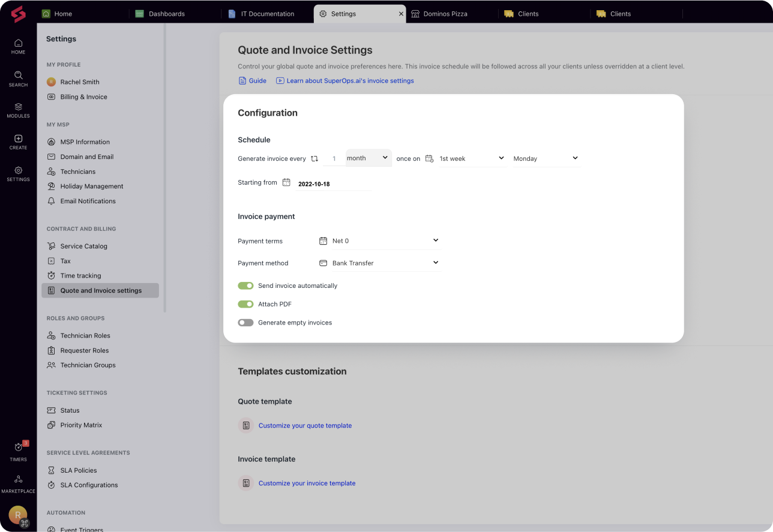This screenshot has height=532, width=773.
Task: Click the Home icon in left rail
Action: pos(18,43)
